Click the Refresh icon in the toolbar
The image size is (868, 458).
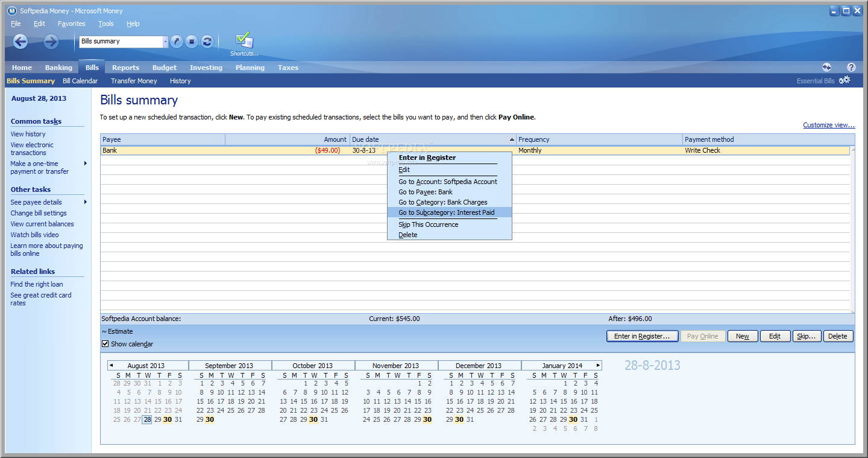coord(207,41)
